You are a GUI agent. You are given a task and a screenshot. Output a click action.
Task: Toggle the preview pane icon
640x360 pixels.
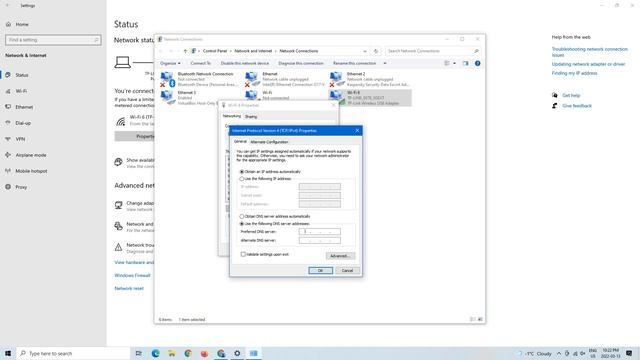[x=465, y=63]
